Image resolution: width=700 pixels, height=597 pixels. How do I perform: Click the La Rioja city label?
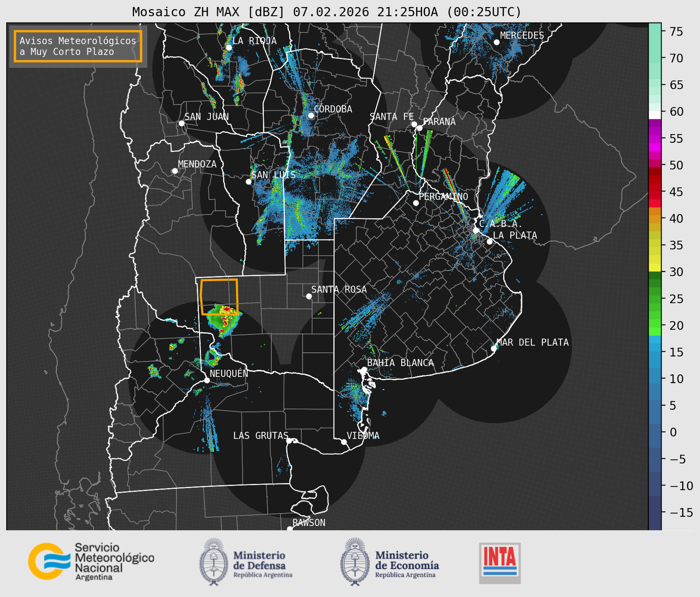pyautogui.click(x=254, y=41)
